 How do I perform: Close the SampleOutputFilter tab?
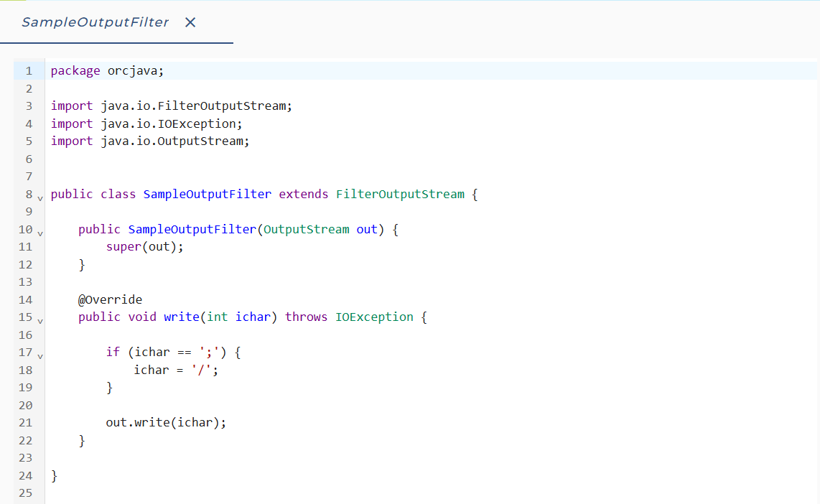coord(190,22)
